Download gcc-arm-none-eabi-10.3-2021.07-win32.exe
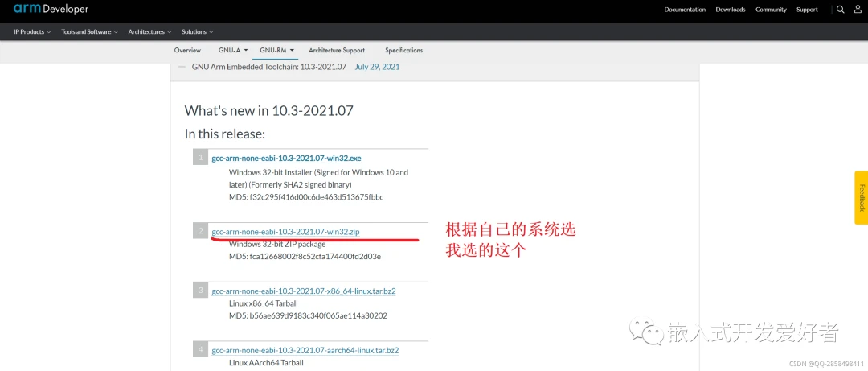Image resolution: width=868 pixels, height=371 pixels. pos(286,158)
